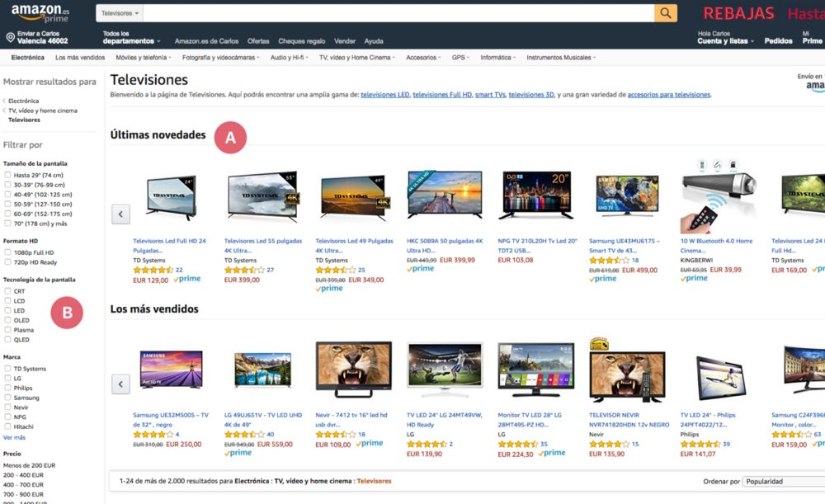This screenshot has height=504, width=825.
Task: Open Ayuda in top navigation
Action: (x=374, y=41)
